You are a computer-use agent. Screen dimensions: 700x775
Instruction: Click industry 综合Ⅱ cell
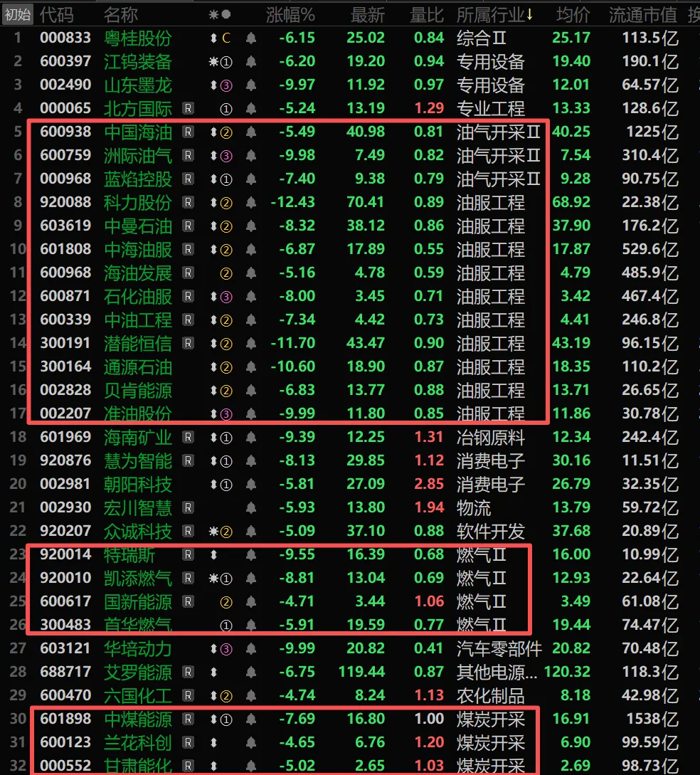(x=481, y=38)
